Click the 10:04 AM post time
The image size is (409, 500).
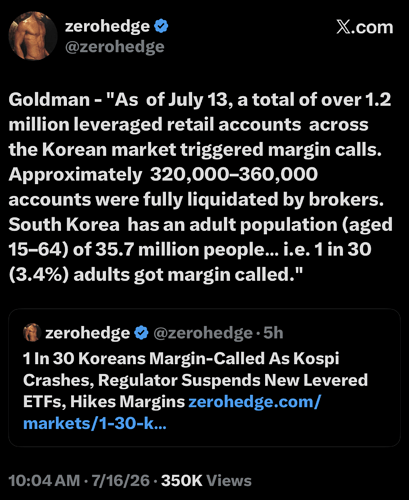[x=44, y=481]
